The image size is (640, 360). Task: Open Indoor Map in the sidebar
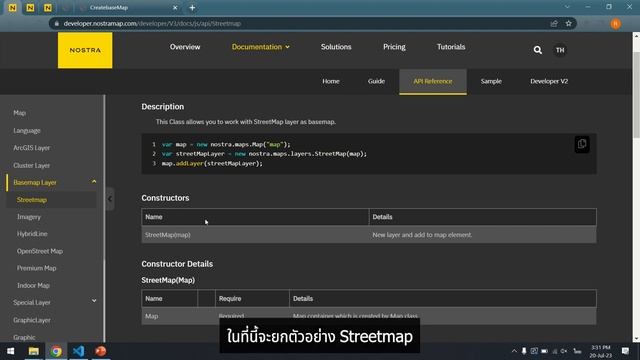pos(33,285)
